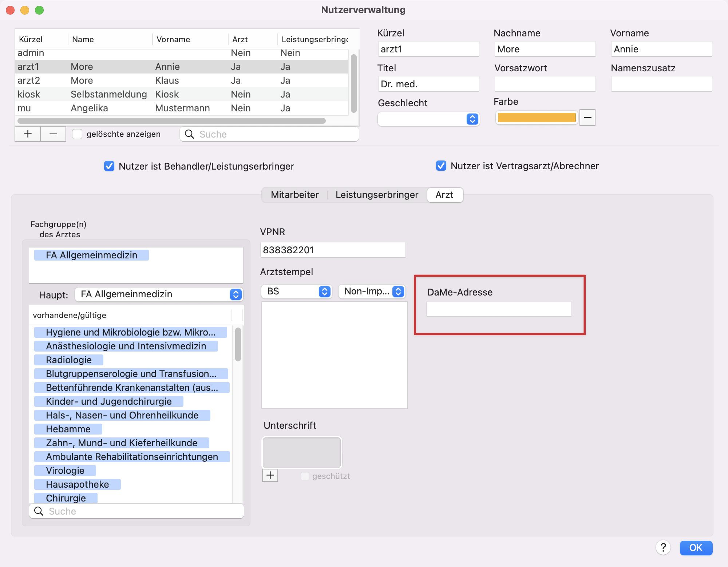The height and width of the screenshot is (567, 728).
Task: Click the Fachgruppen list scrollbar
Action: pos(238,344)
